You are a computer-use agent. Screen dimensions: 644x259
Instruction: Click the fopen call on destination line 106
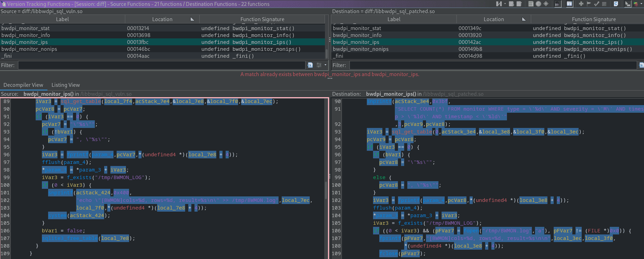[471, 231]
